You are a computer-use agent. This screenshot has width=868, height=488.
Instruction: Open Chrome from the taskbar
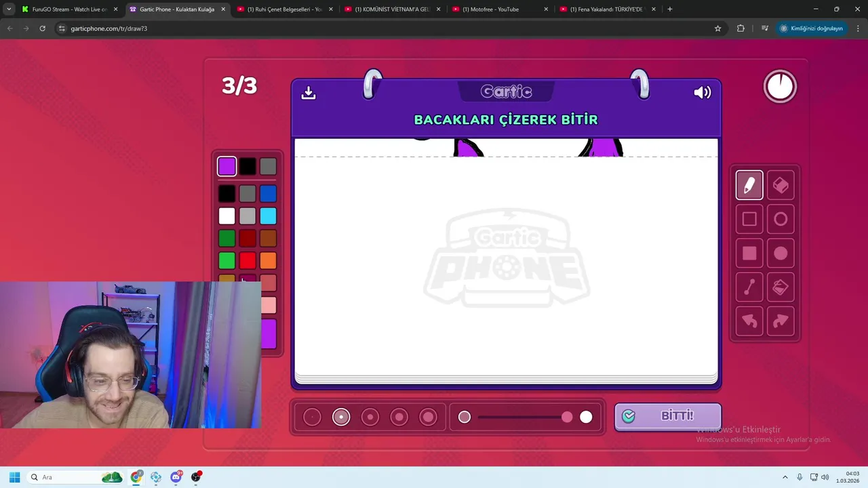click(136, 477)
